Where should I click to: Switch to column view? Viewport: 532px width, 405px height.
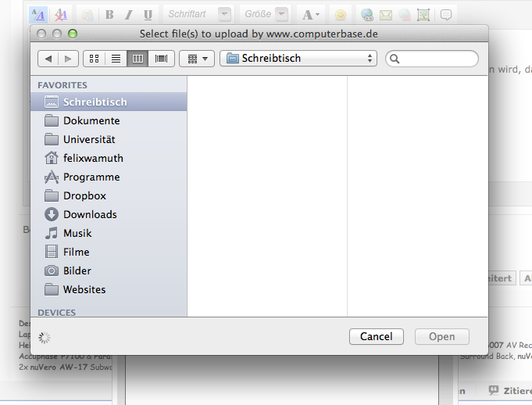(137, 59)
